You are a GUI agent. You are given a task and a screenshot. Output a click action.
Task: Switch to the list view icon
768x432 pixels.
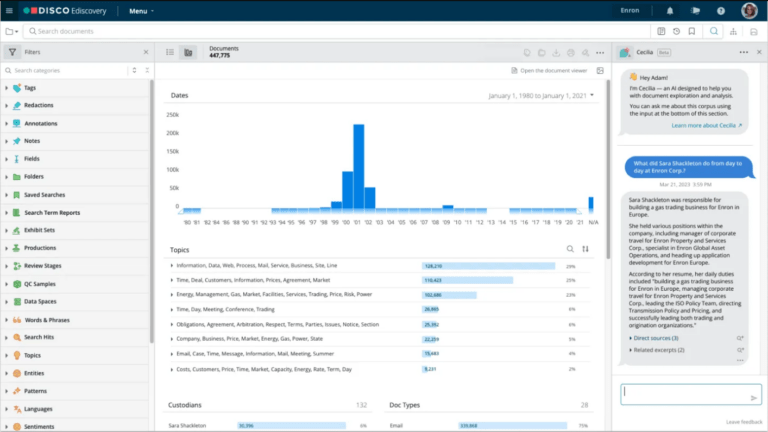[x=169, y=51]
